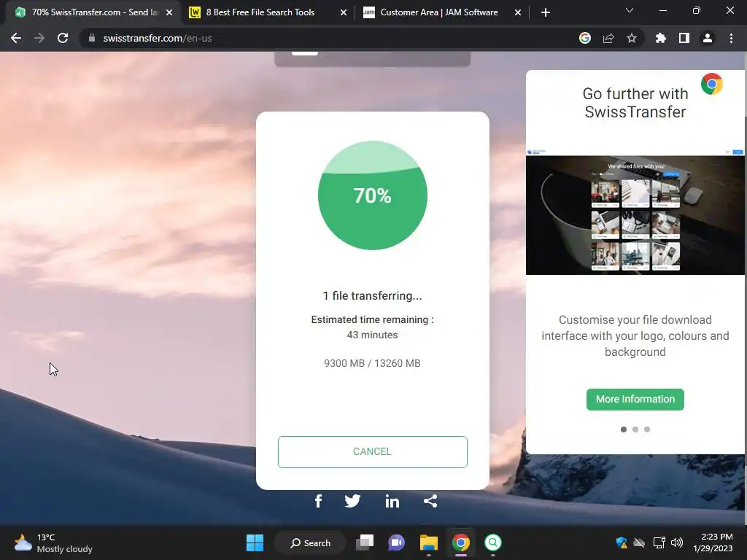
Task: Open Chrome extensions puzzle icon
Action: pyautogui.click(x=661, y=38)
